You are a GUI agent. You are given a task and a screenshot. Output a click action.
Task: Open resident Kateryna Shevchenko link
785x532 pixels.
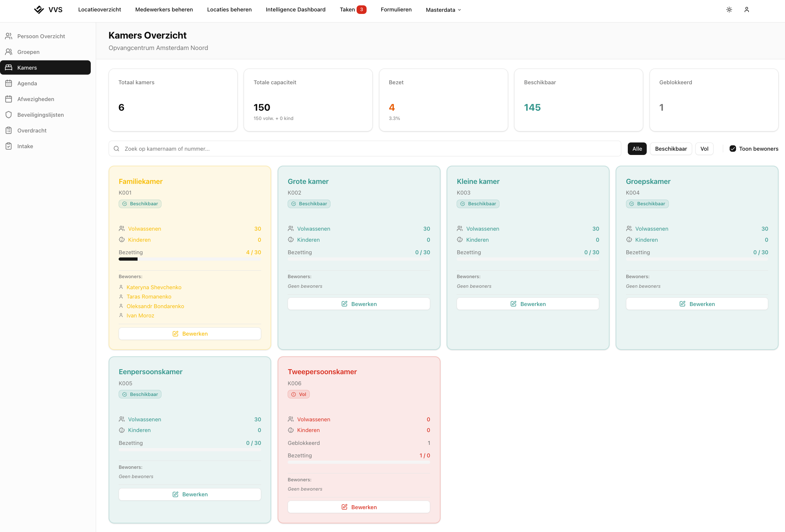pos(154,287)
